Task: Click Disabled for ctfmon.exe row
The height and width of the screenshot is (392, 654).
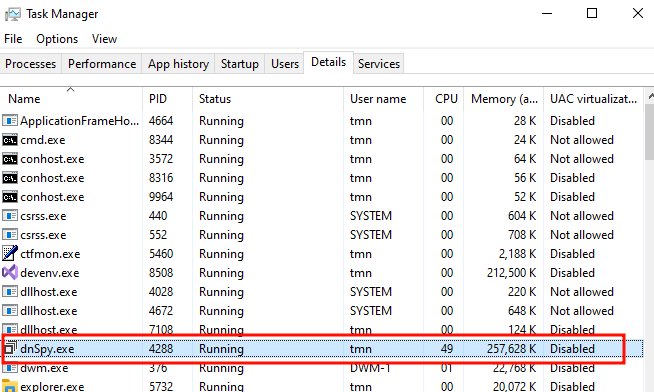Action: (572, 254)
